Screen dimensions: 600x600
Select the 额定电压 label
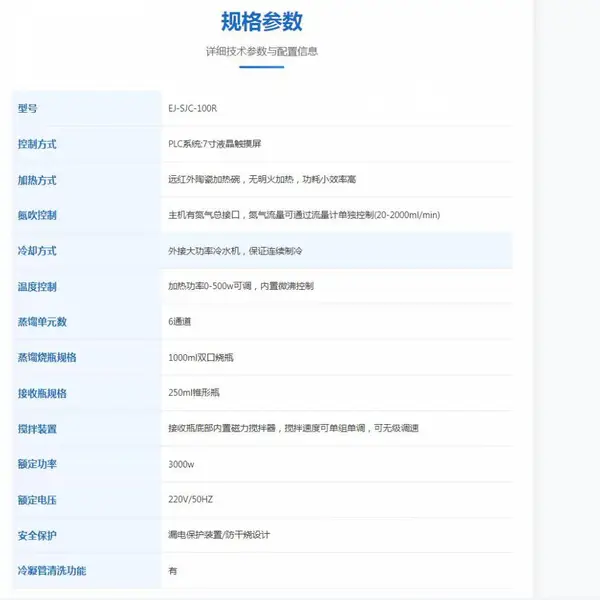[x=37, y=500]
